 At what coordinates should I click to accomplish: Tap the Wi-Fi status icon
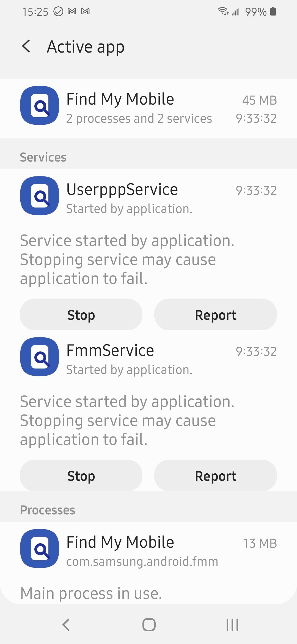[x=223, y=11]
